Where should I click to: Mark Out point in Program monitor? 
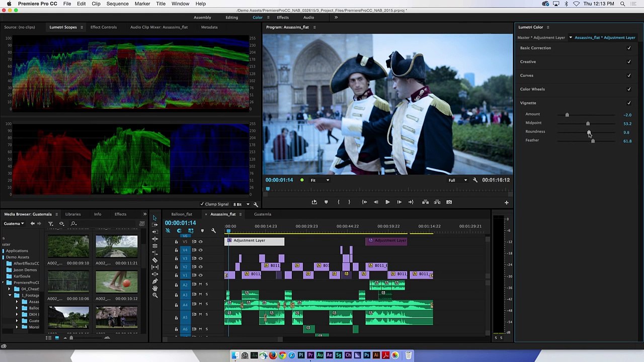pos(349,202)
